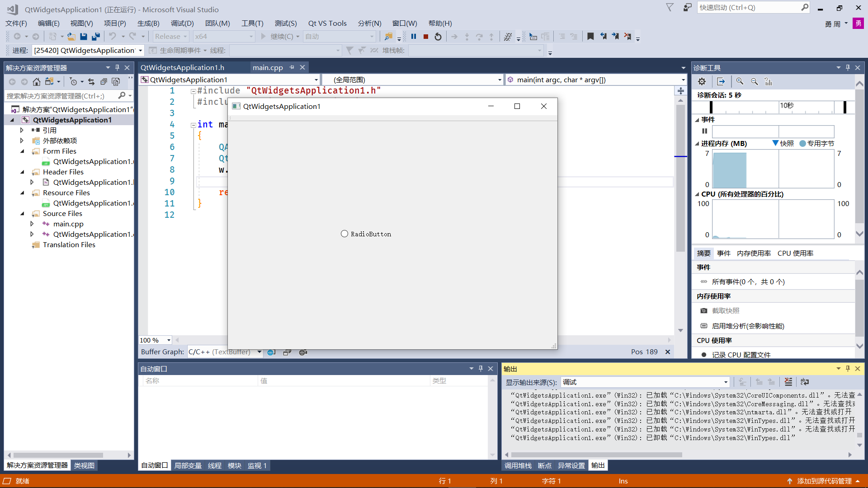Toggle word wrap in Output window
The width and height of the screenshot is (868, 488).
click(805, 382)
